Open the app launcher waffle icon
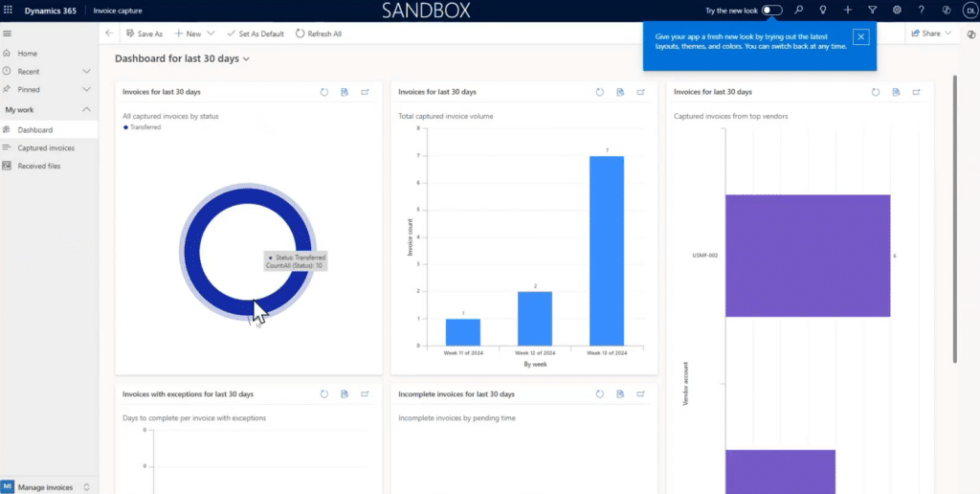 pyautogui.click(x=8, y=10)
